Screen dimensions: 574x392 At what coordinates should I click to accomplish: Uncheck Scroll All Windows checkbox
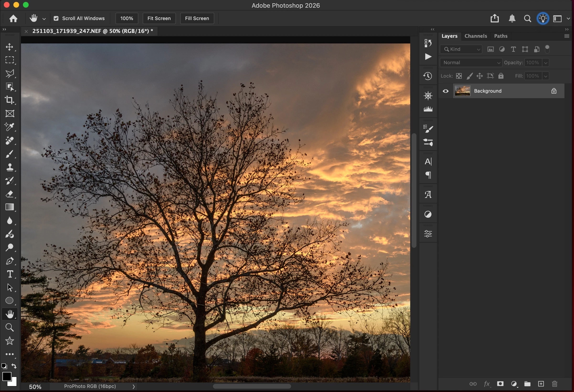(56, 18)
